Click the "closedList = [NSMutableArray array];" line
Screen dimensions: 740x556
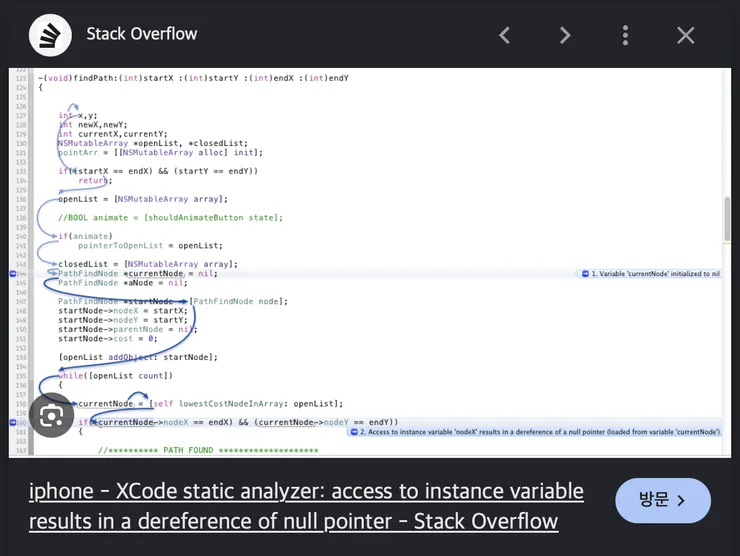click(148, 264)
